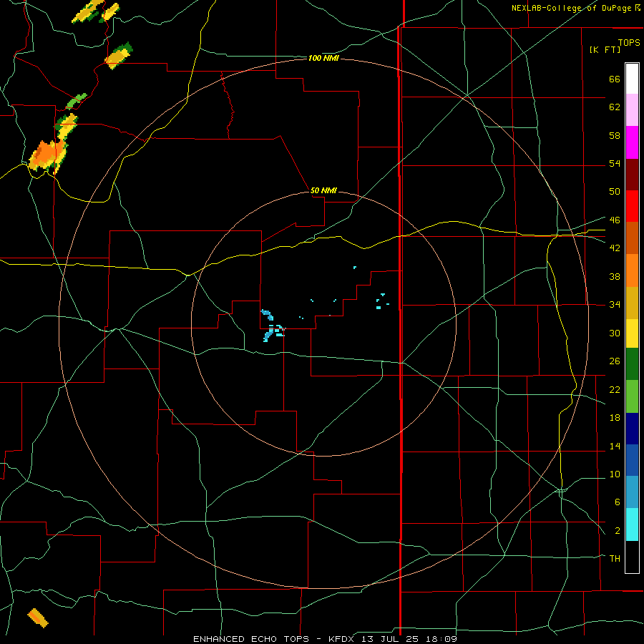
Task: Click the gold 34 kft legend band
Action: (x=632, y=303)
